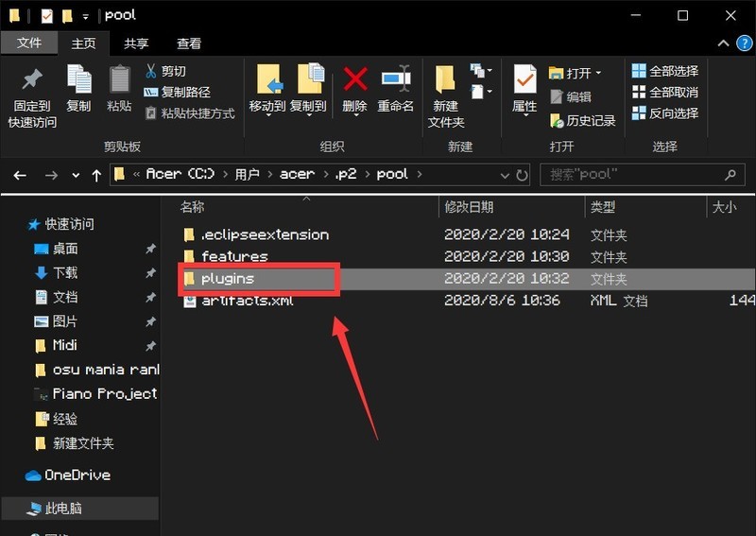Click the Paste icon in ribbon
This screenshot has height=536, width=756.
click(x=119, y=80)
